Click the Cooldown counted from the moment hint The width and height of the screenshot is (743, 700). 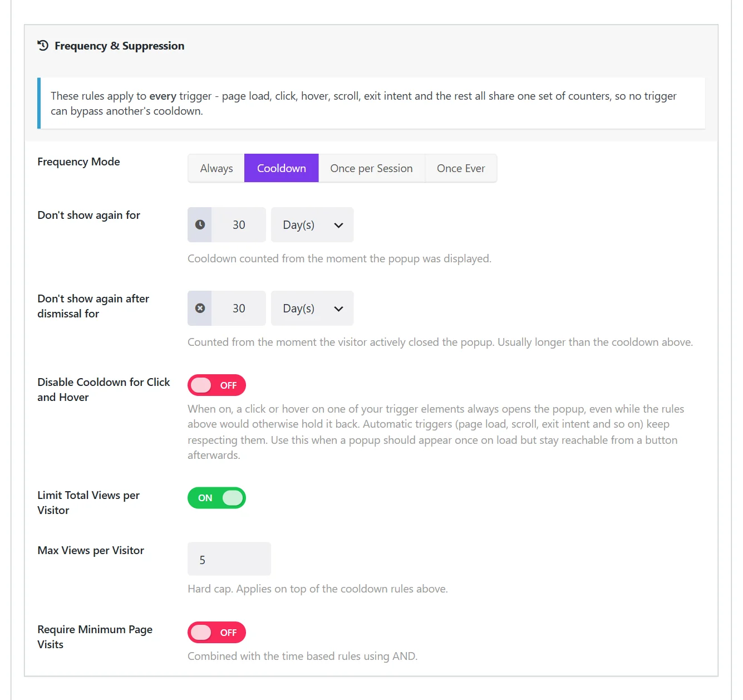coord(339,258)
